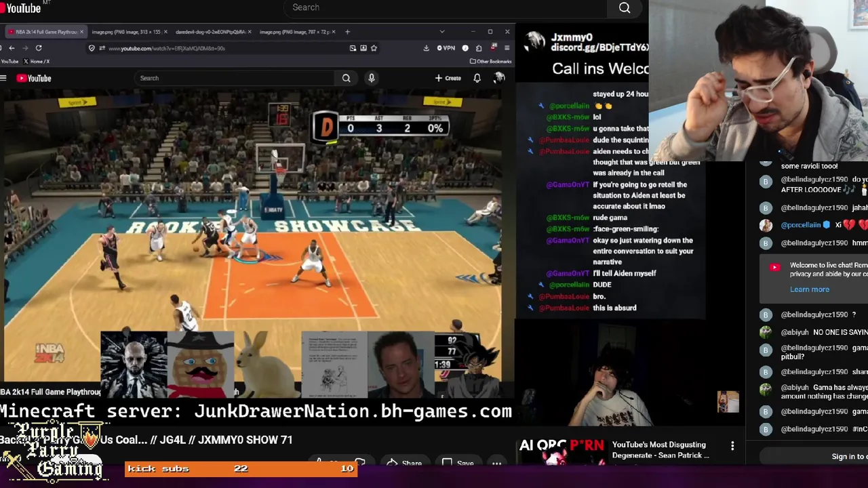
Task: Click Learn more link in live chat
Action: pos(809,289)
